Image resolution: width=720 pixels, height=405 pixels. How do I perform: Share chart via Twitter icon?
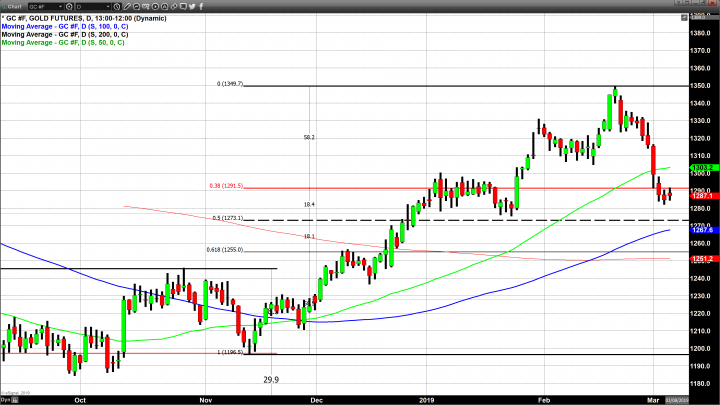(192, 6)
